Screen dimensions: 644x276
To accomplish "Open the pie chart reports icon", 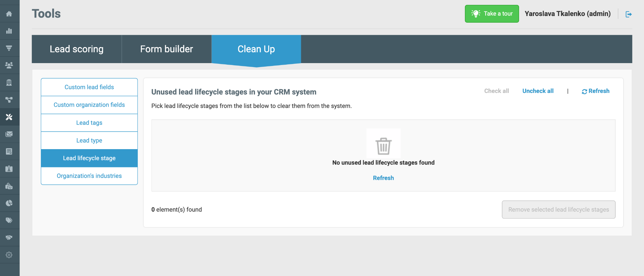I will (x=9, y=203).
